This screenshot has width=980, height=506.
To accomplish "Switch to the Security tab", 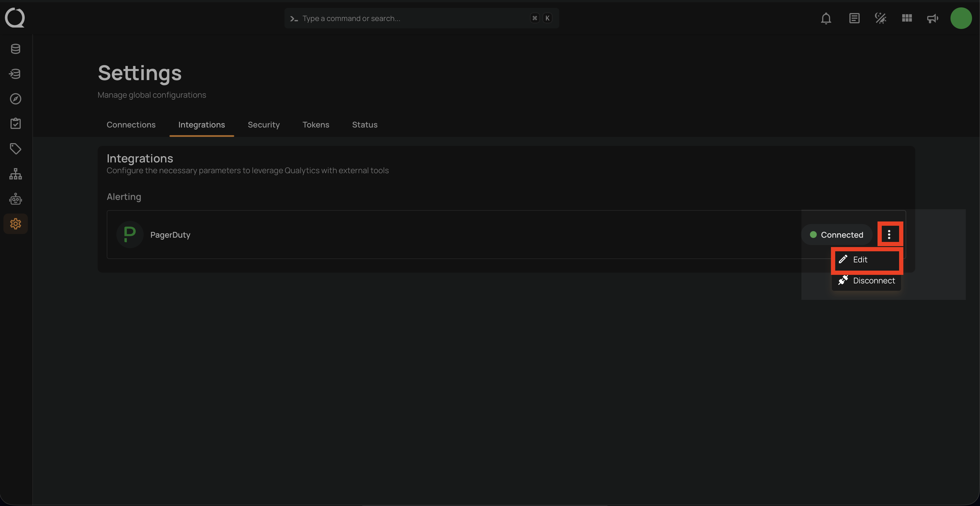I will [x=264, y=124].
